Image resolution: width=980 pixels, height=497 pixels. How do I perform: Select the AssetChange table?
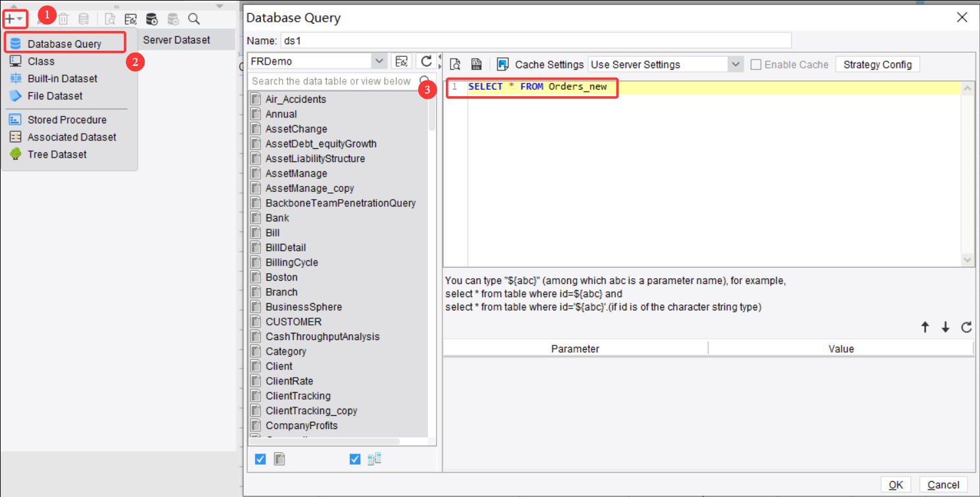pyautogui.click(x=296, y=129)
